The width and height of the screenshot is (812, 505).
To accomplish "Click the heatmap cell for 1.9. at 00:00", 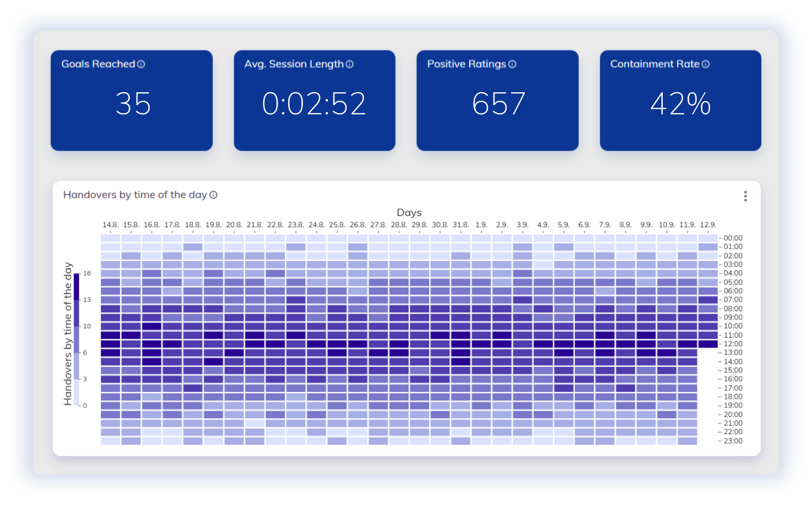I will point(482,238).
